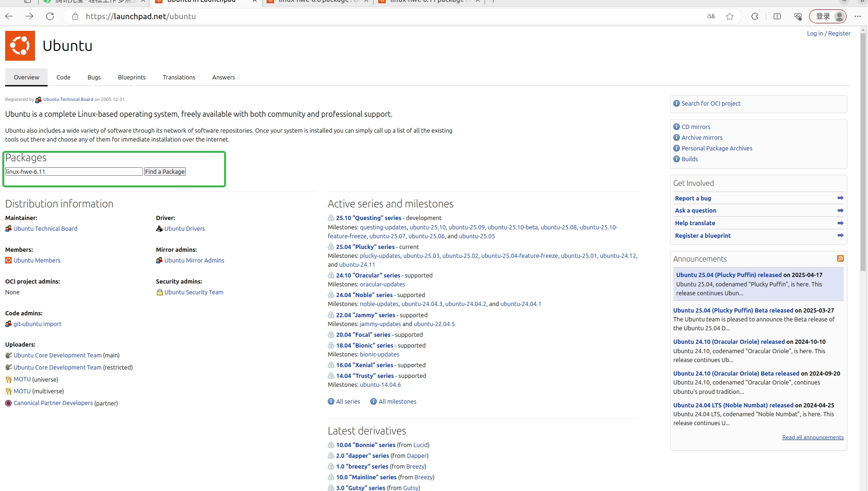
Task: Open 22.04 "Jammy" series link
Action: tap(366, 315)
